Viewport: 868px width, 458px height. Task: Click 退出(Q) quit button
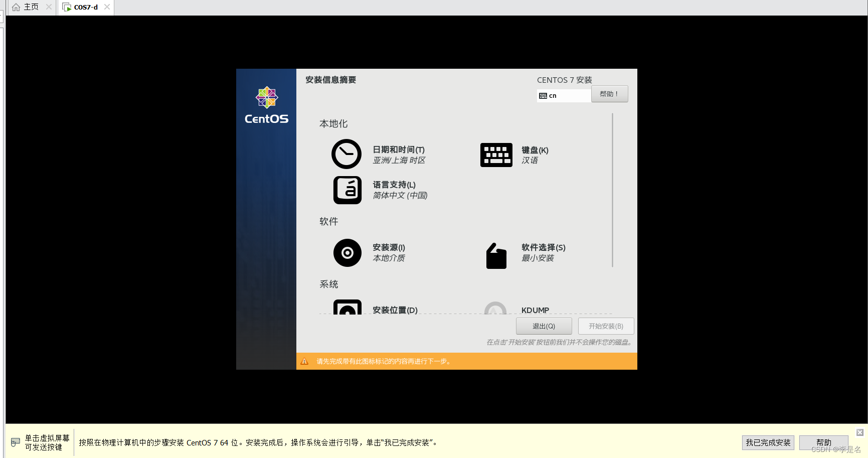click(544, 326)
